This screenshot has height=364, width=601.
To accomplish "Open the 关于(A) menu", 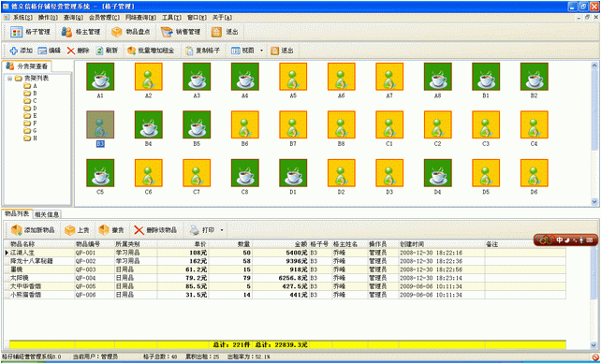I will [x=222, y=18].
